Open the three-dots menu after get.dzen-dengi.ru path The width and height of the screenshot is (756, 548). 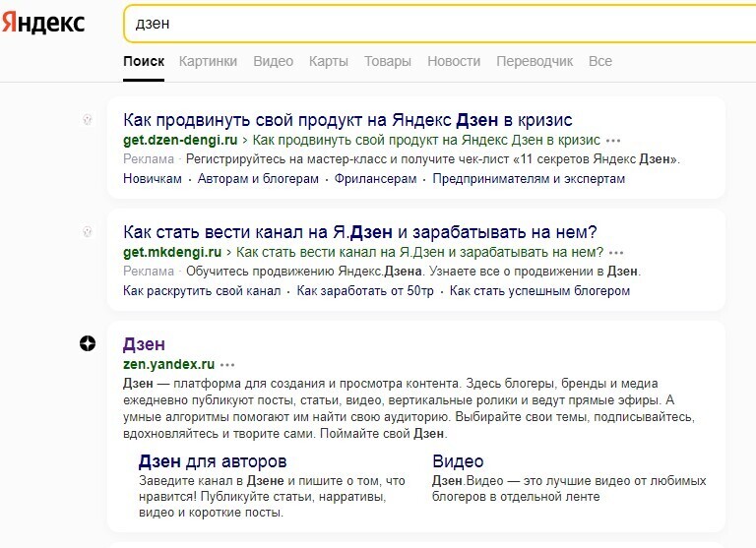tap(613, 141)
